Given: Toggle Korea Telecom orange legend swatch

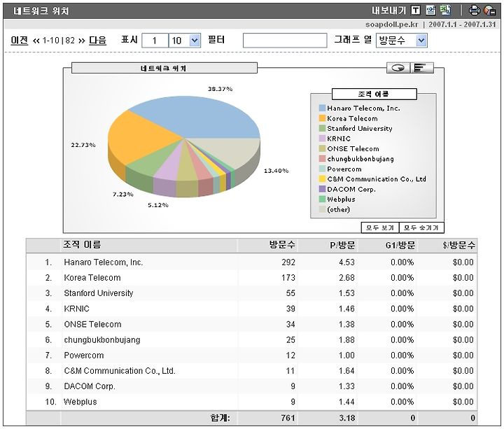Looking at the screenshot, I should pyautogui.click(x=323, y=118).
